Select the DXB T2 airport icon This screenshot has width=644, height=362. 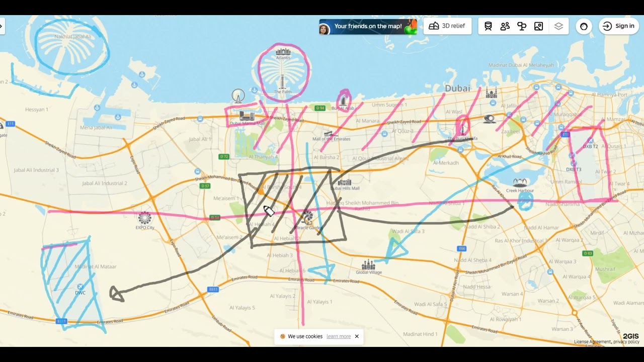point(591,141)
